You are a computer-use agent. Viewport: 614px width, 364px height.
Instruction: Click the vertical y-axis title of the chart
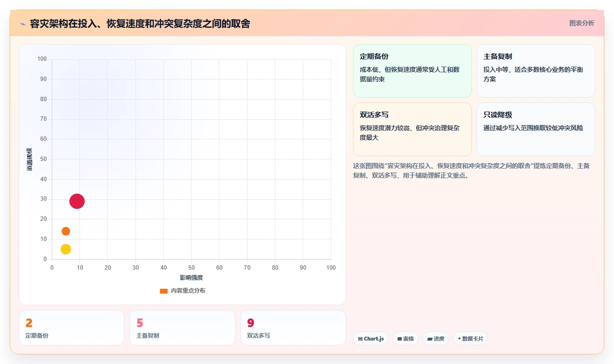29,159
